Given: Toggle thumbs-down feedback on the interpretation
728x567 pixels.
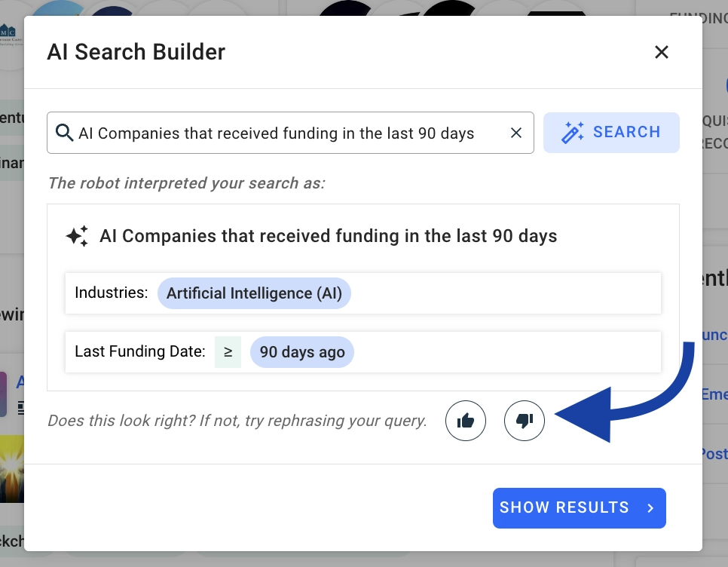Looking at the screenshot, I should point(524,421).
